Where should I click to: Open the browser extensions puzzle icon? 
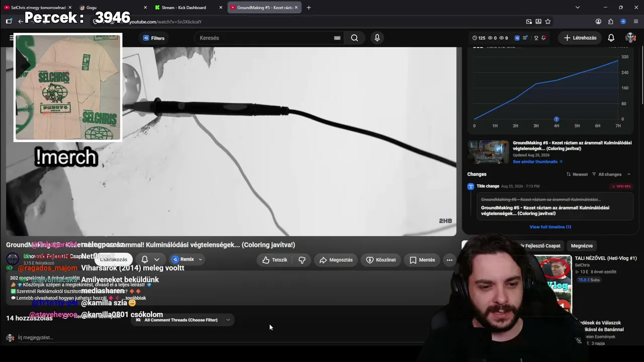tap(611, 22)
